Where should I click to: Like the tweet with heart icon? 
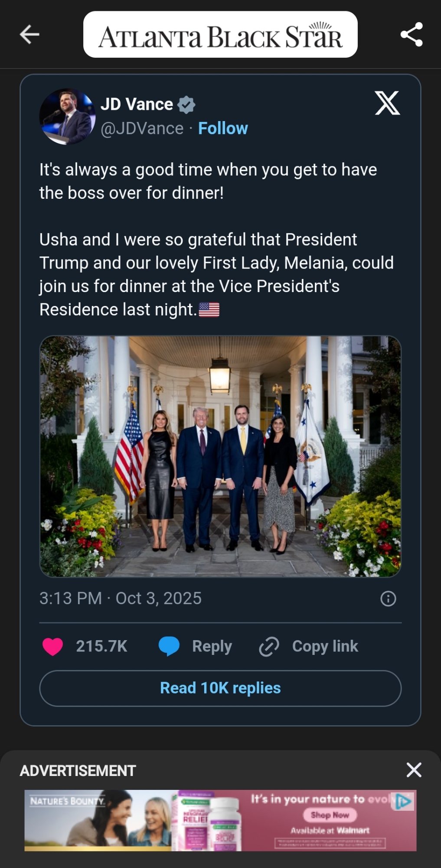(53, 647)
